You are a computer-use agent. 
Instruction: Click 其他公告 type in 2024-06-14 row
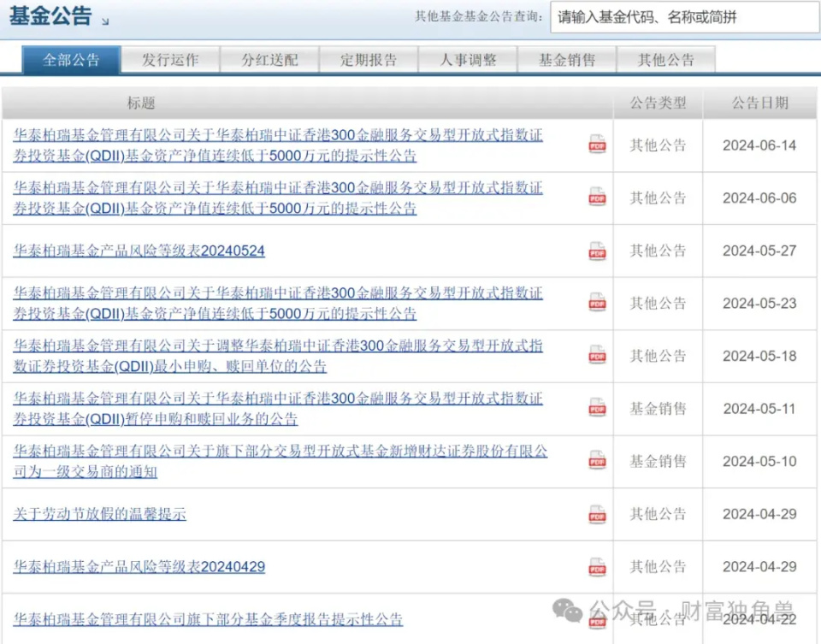tap(658, 145)
